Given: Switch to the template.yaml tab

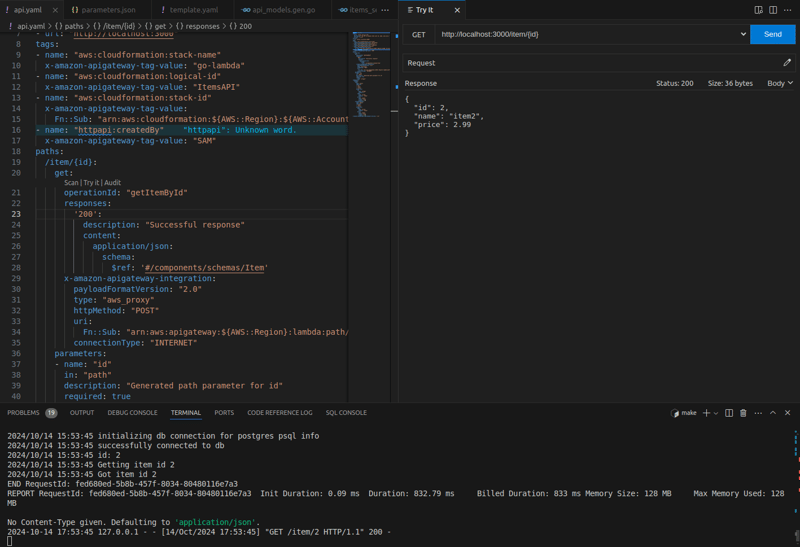Looking at the screenshot, I should (193, 10).
